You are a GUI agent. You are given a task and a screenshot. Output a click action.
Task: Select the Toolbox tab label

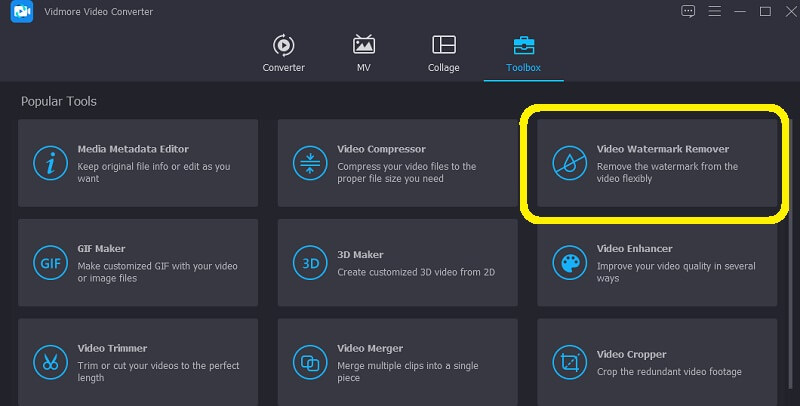click(x=523, y=67)
